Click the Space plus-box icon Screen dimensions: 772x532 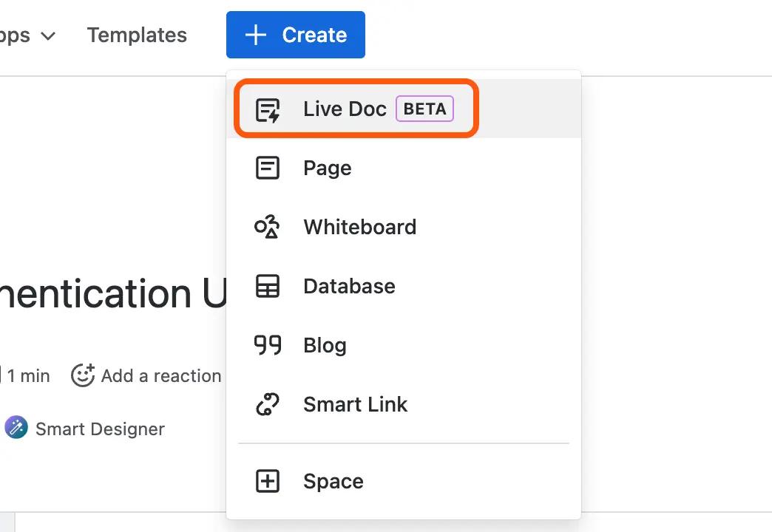coord(268,481)
